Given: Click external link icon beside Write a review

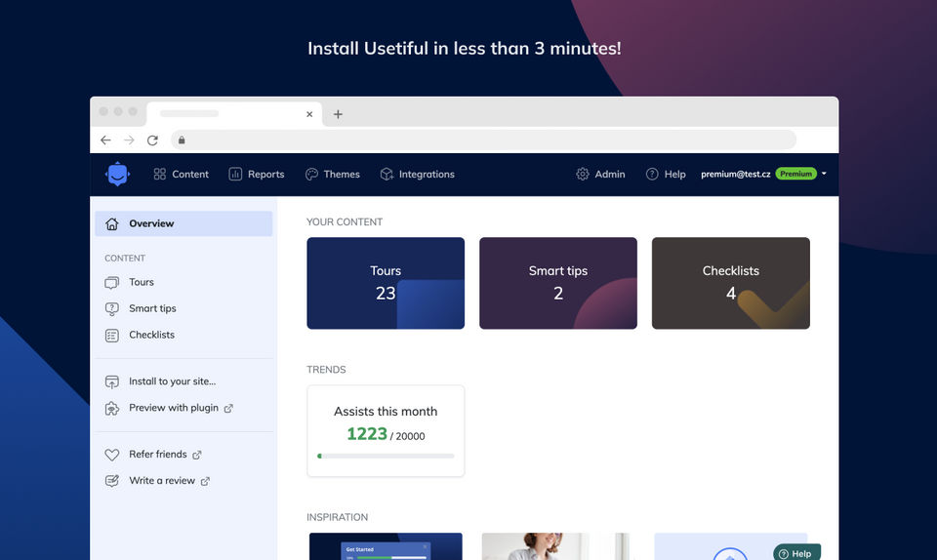Looking at the screenshot, I should (x=205, y=481).
